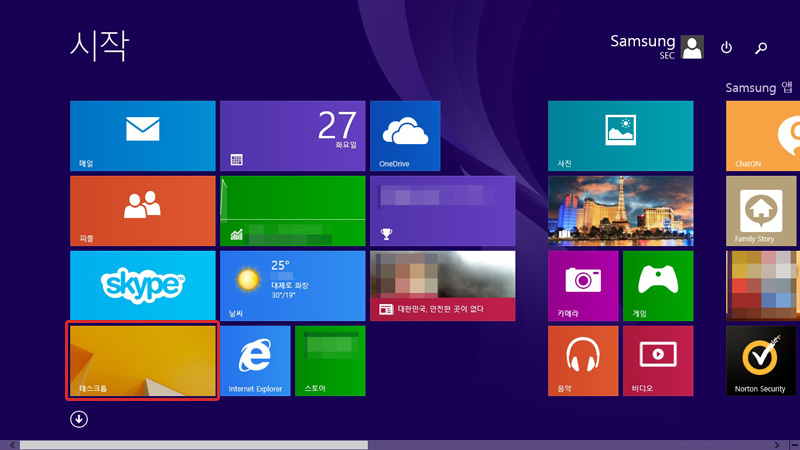
Task: Open the Music headphones tile
Action: [x=583, y=361]
